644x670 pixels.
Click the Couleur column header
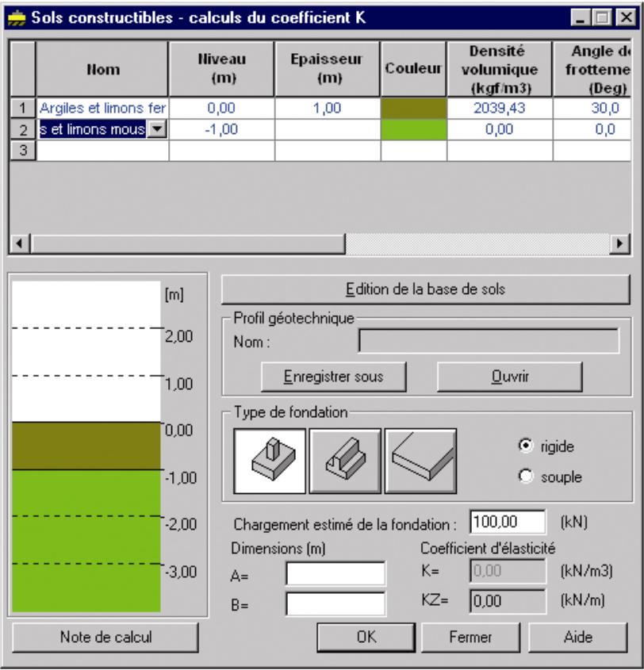[x=414, y=69]
